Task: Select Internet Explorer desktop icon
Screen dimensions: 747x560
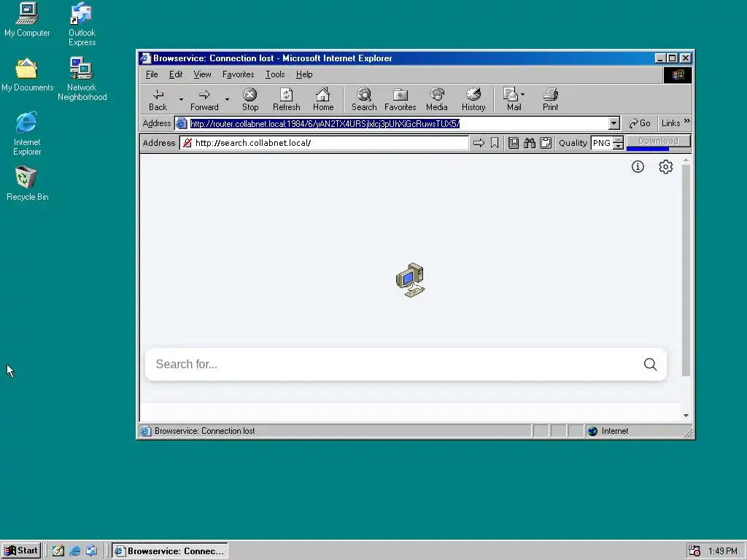Action: 27,133
